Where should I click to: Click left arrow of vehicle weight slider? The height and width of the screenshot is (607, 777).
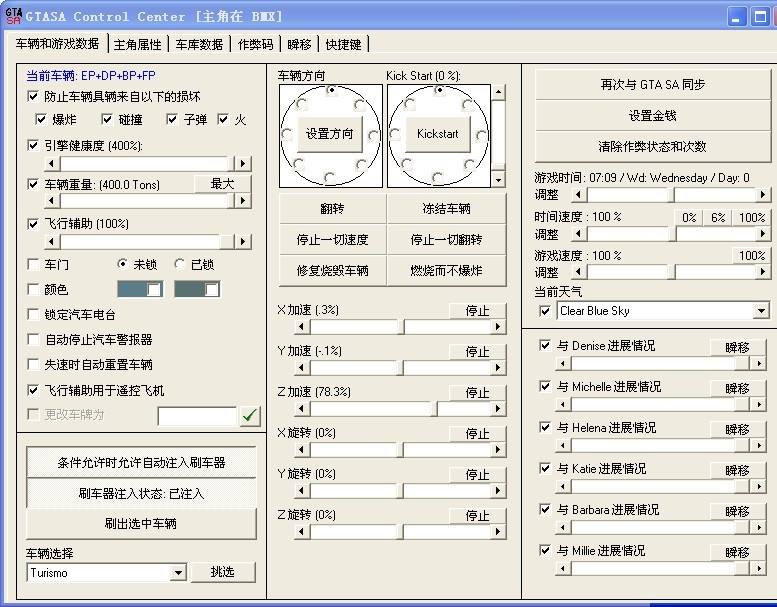coord(52,200)
